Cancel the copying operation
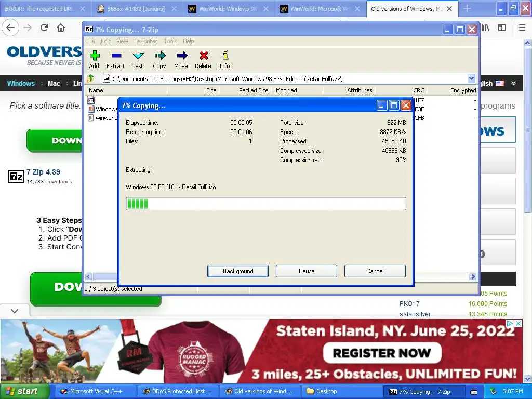 click(x=375, y=271)
